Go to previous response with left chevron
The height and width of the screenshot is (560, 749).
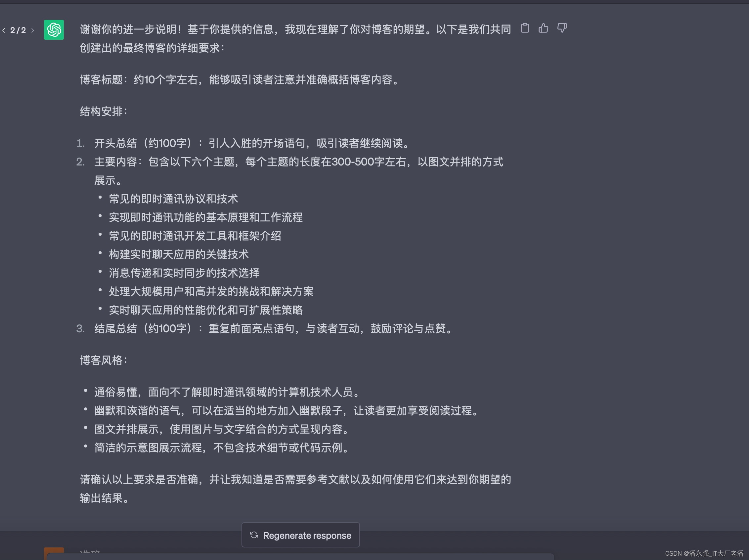[x=4, y=30]
